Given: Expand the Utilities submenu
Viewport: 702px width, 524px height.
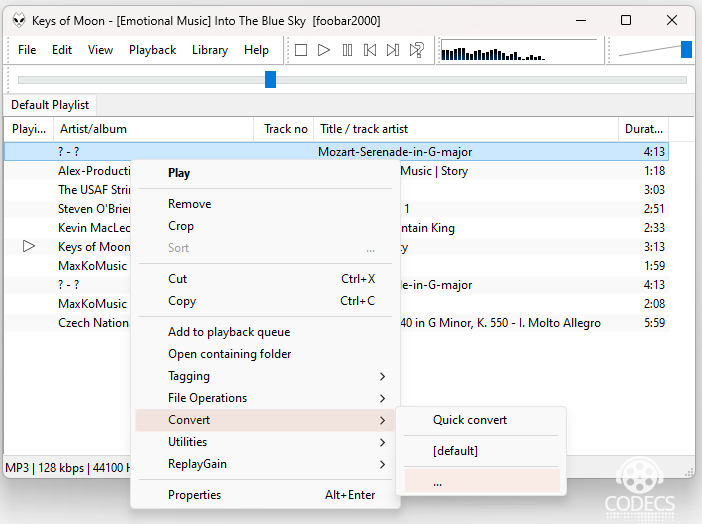Looking at the screenshot, I should tap(265, 442).
